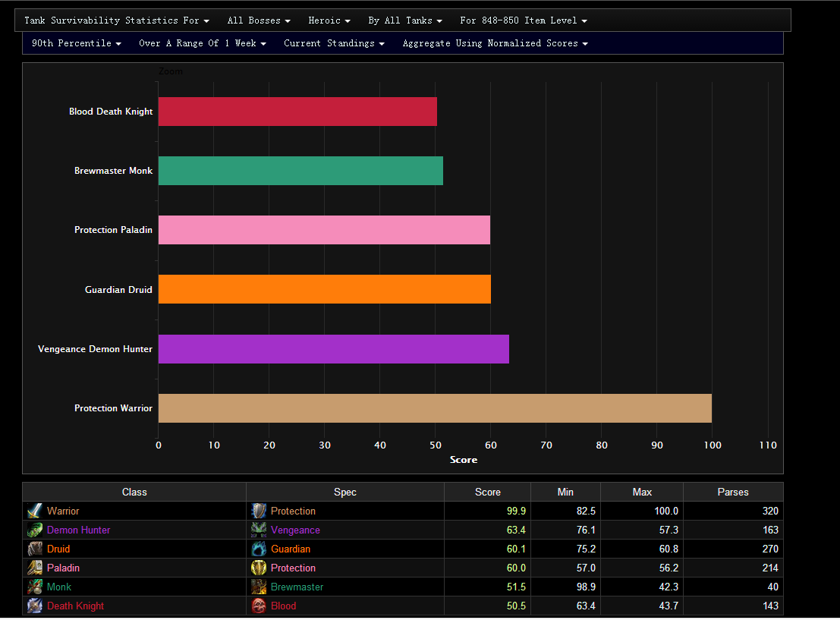
Task: Sort table by Parses column header
Action: tap(732, 493)
